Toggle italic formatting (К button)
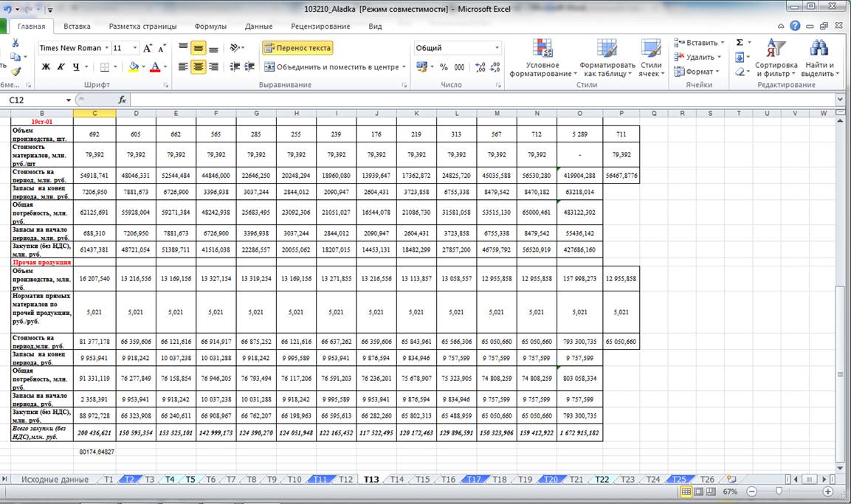This screenshot has width=851, height=504. [61, 67]
